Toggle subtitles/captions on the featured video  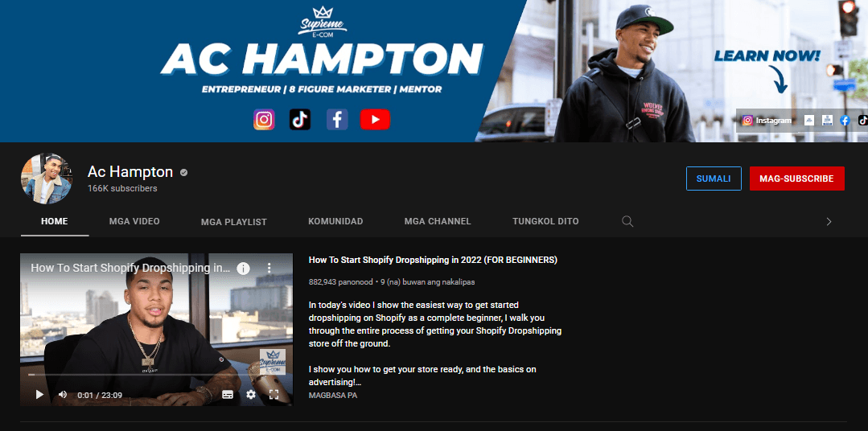[228, 395]
